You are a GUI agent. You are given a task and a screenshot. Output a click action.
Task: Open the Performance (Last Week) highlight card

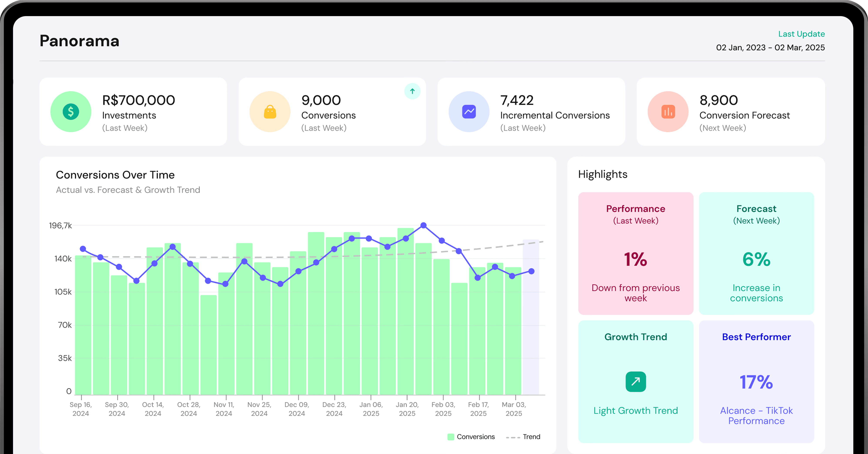(x=636, y=253)
